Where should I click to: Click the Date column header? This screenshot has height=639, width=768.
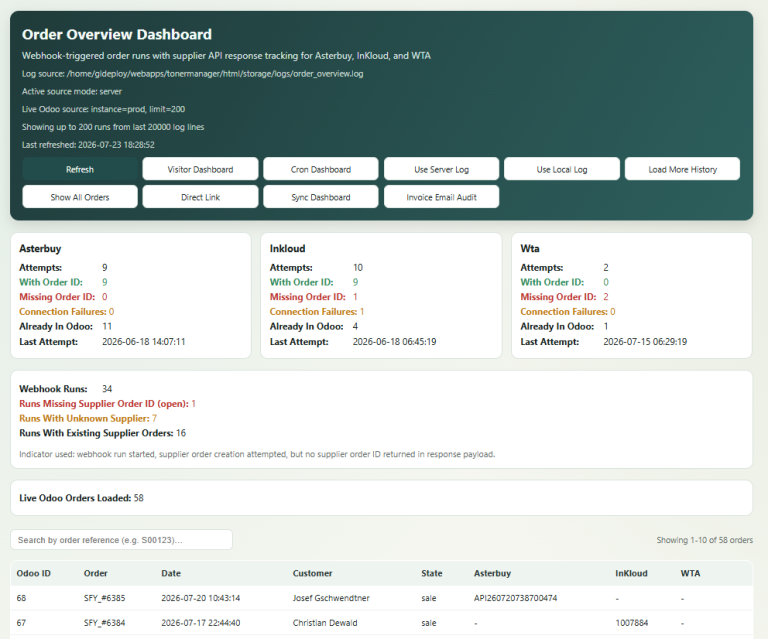pos(171,573)
